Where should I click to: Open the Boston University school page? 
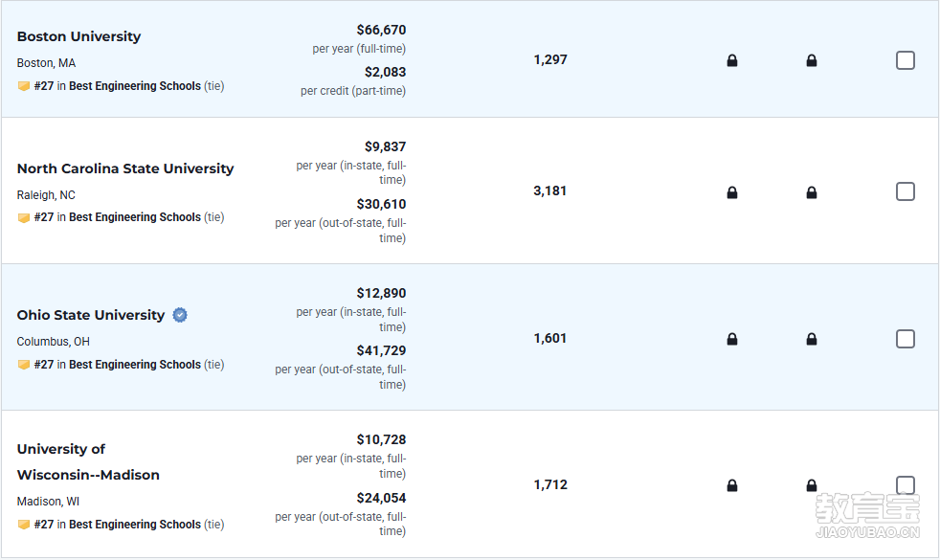pyautogui.click(x=78, y=36)
